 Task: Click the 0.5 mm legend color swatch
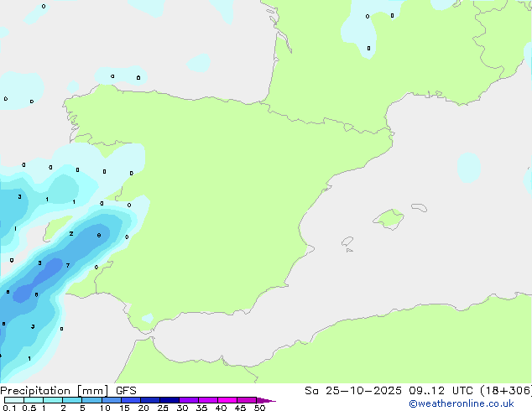point(34,400)
